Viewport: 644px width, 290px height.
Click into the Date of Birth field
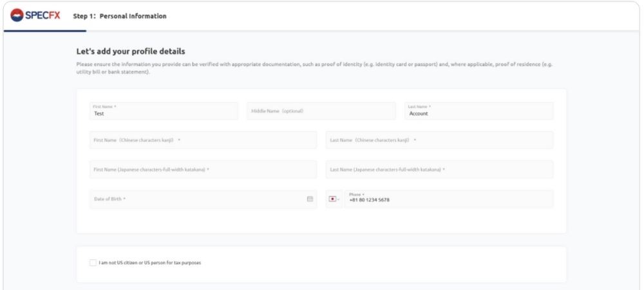coord(193,199)
